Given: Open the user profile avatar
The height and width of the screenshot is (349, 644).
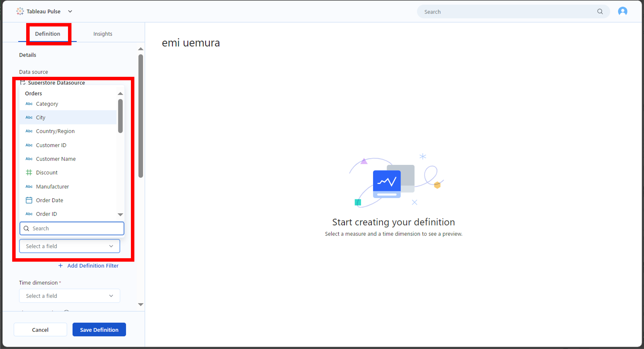Looking at the screenshot, I should coord(622,11).
